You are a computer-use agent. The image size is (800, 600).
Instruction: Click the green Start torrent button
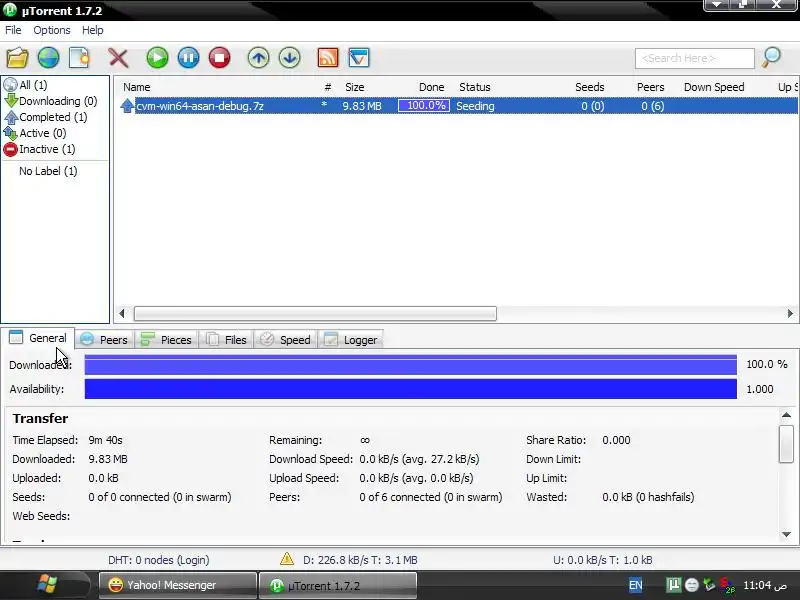pyautogui.click(x=157, y=58)
